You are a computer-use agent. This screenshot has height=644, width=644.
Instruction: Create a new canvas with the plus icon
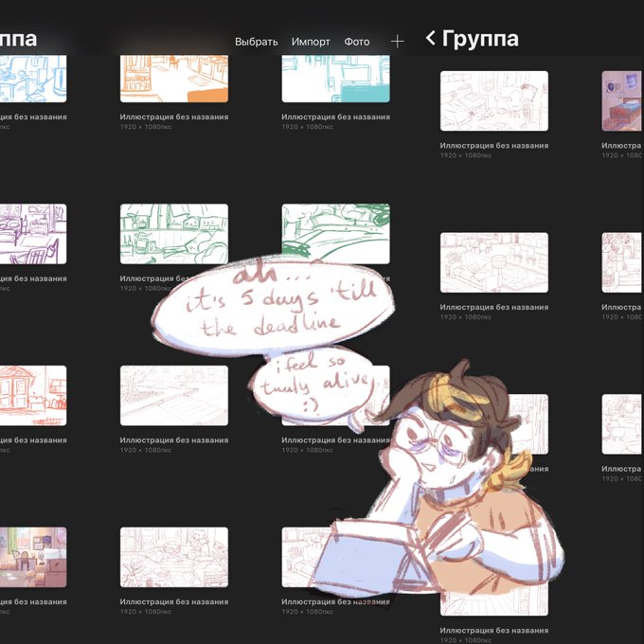coord(397,42)
